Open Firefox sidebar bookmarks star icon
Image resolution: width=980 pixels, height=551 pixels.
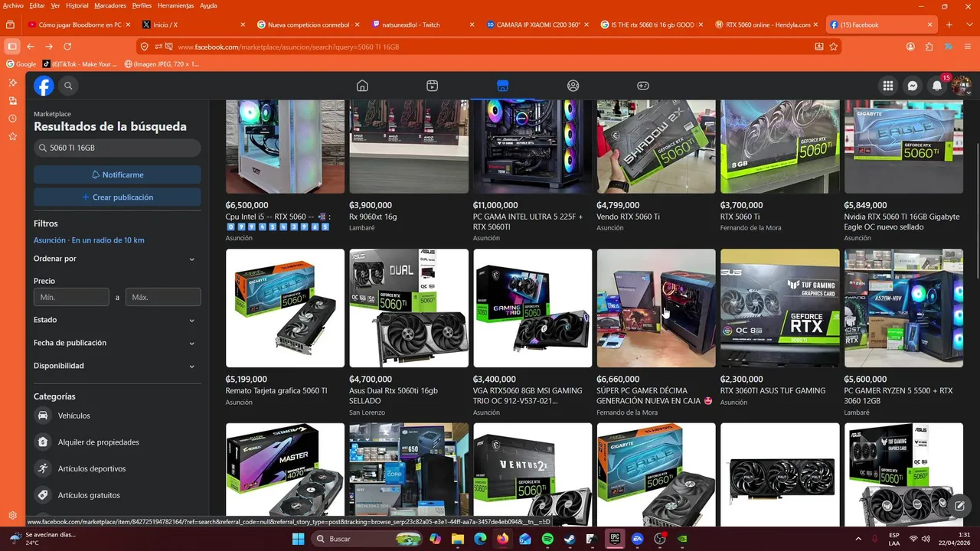(12, 136)
